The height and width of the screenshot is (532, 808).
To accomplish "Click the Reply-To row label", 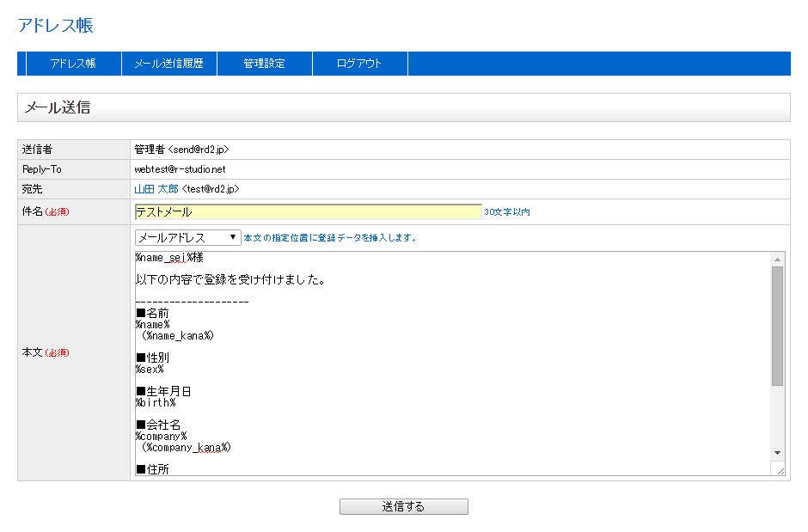I will (42, 169).
